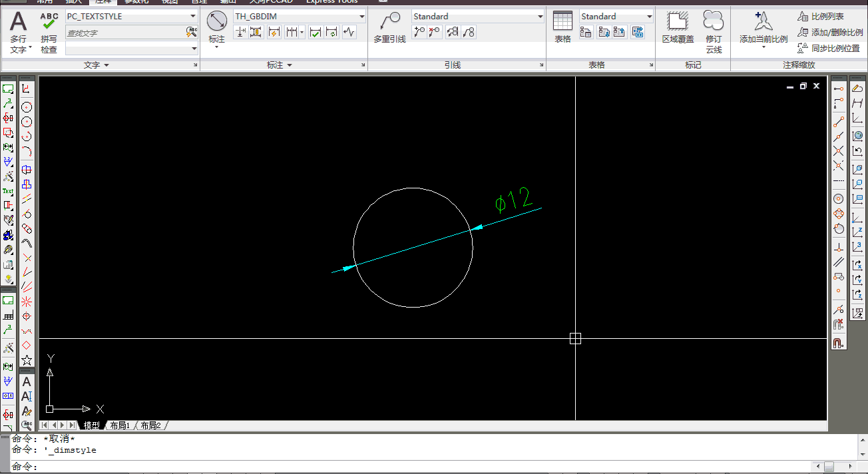This screenshot has height=474, width=868.
Task: Click add/delete scales (添加/删除比例)
Action: click(830, 32)
